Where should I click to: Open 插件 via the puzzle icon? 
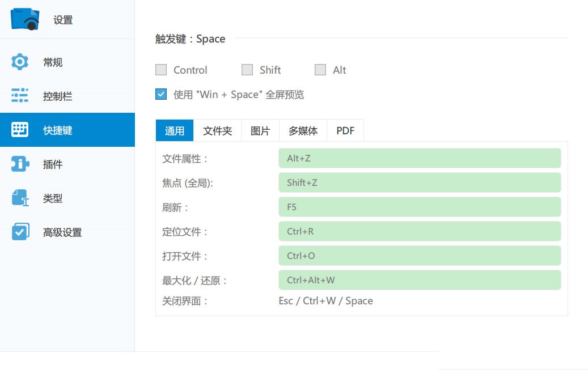pos(20,164)
